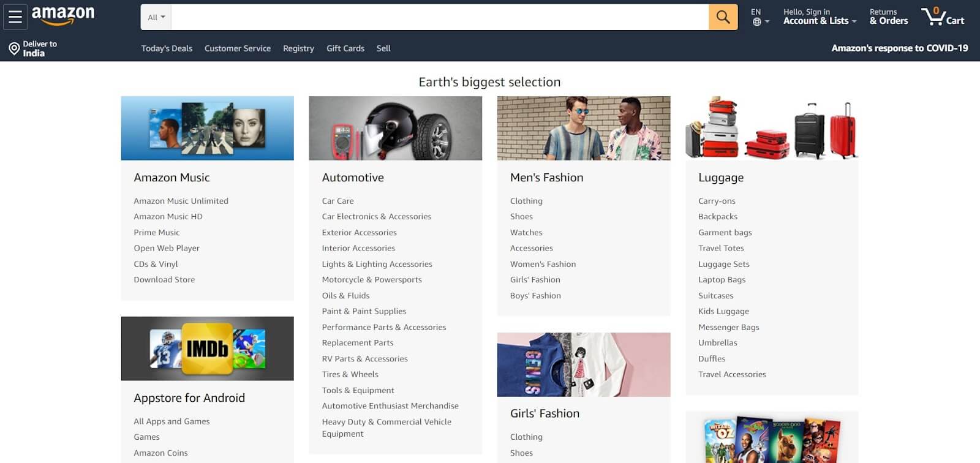Screen dimensions: 980x463
Task: Open Lights & Lighting Accessories
Action: point(377,264)
